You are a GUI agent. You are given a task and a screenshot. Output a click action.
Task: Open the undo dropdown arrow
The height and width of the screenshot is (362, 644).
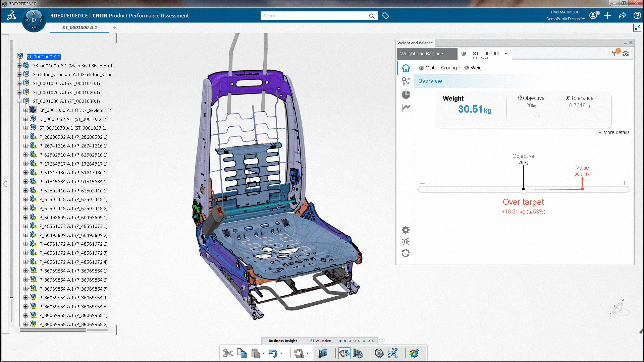coord(281,353)
